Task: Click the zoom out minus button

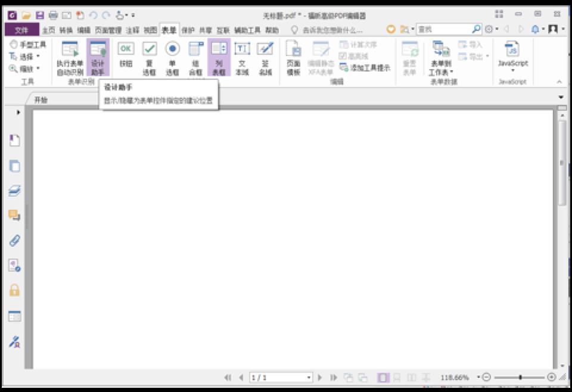Action: pos(486,378)
